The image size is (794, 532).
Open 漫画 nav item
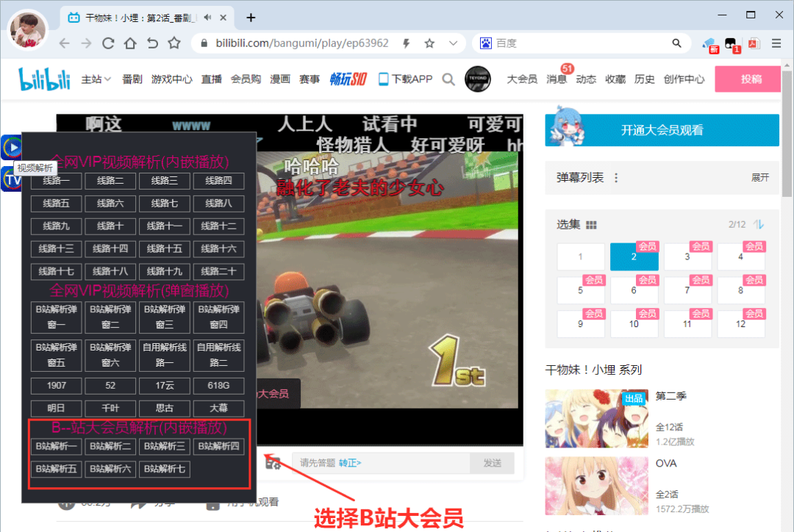(x=279, y=79)
